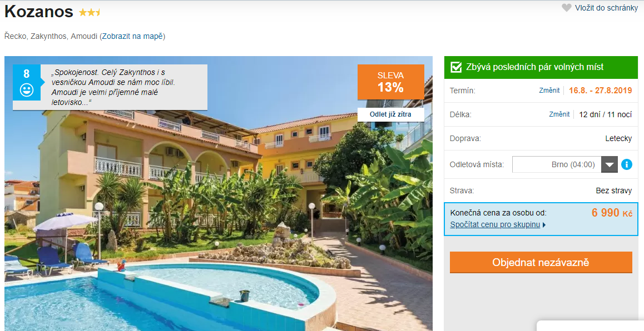Click the heart icon to save to favorites
The image size is (644, 331).
pyautogui.click(x=567, y=8)
